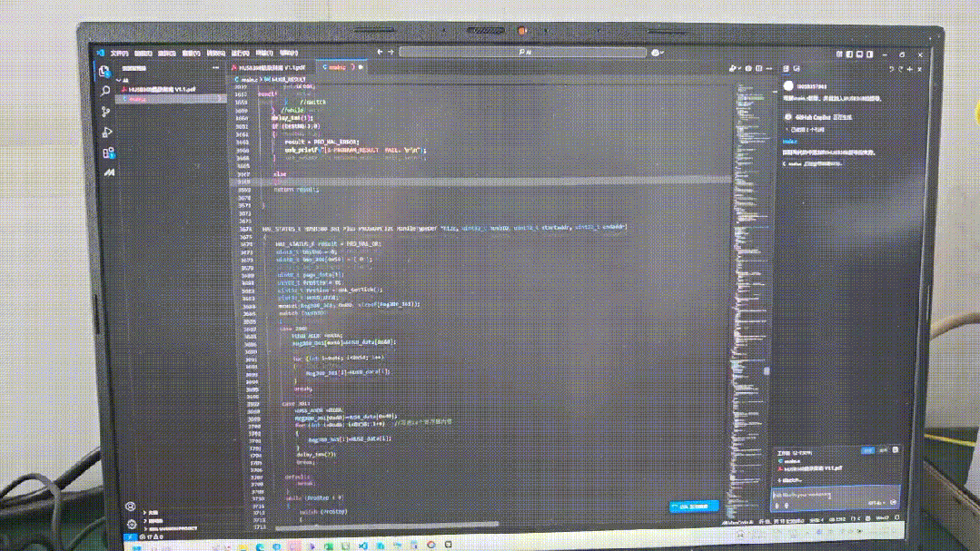Screen dimensions: 980x551
Task: Expand the Outline section in the sidebar
Action: tap(152, 513)
